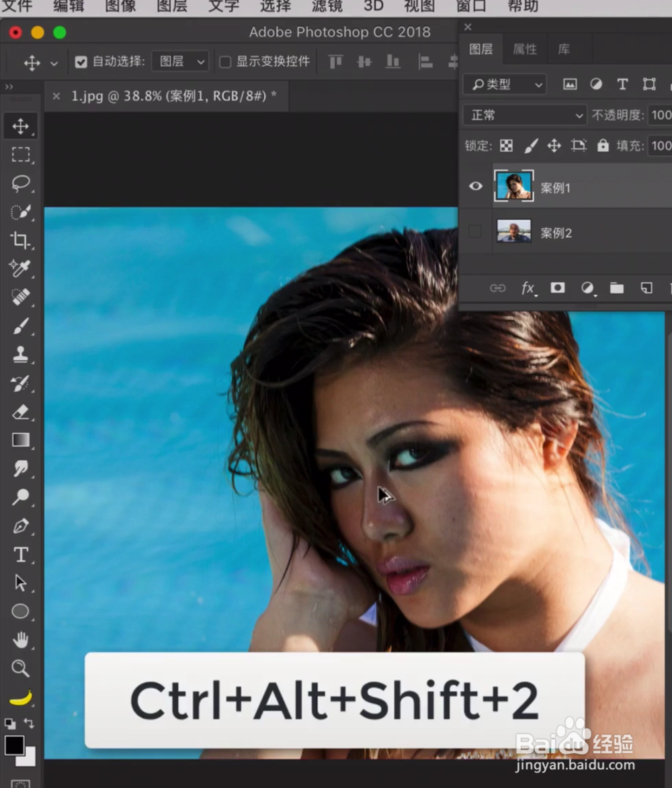Lock layer position

click(554, 146)
